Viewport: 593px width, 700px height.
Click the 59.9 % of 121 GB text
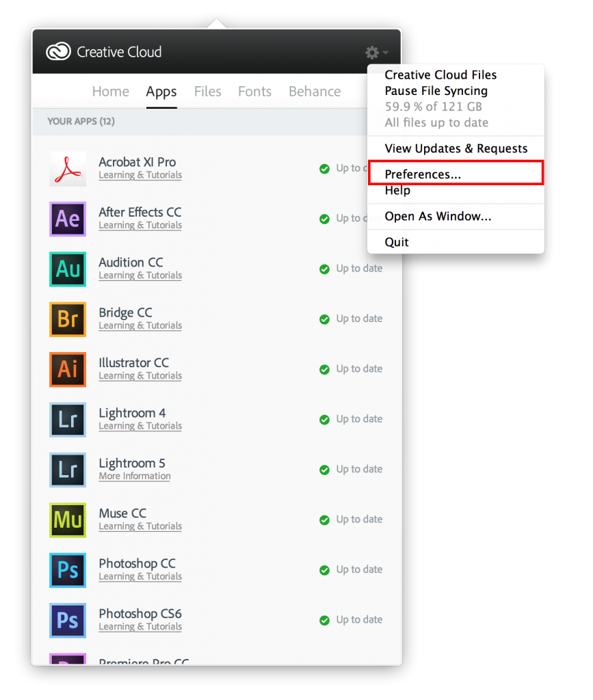[x=433, y=107]
